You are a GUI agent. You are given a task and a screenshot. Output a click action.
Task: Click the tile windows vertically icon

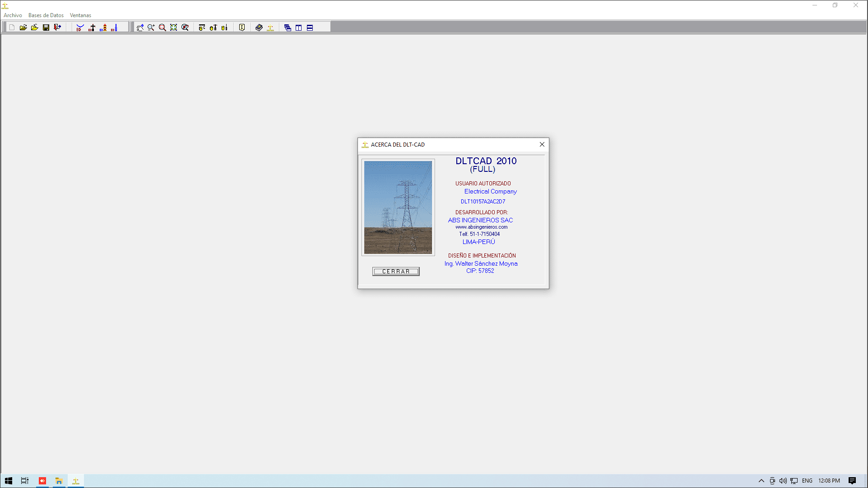pyautogui.click(x=299, y=28)
